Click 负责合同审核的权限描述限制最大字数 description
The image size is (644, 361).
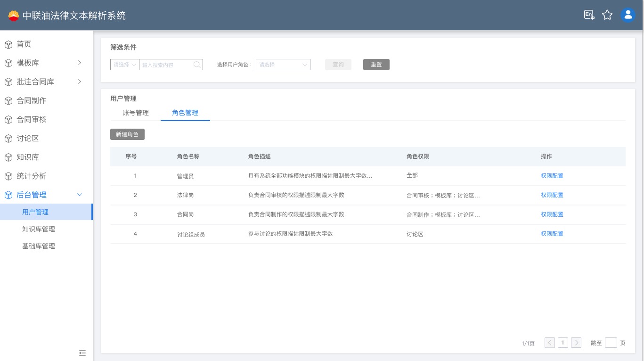tap(296, 195)
